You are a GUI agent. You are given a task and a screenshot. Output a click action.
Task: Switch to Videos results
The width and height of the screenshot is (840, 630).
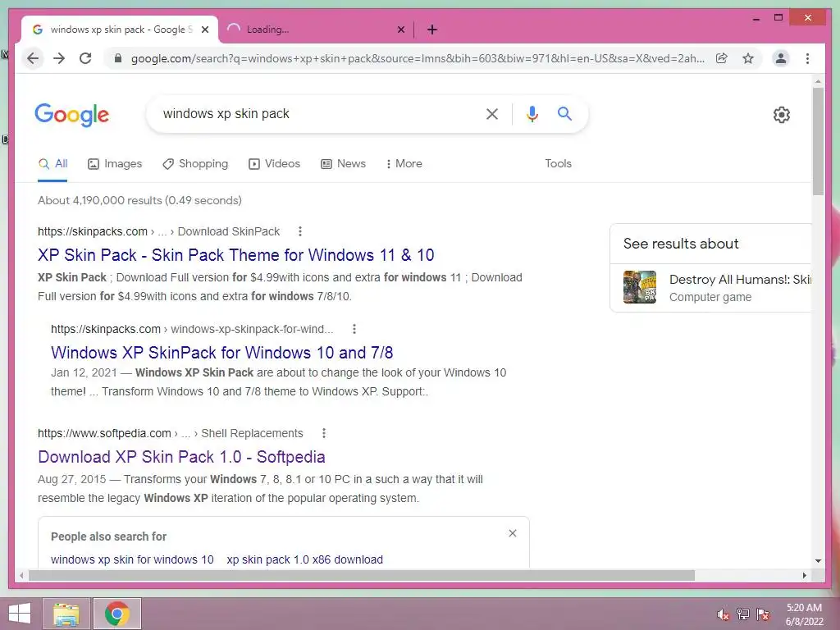pyautogui.click(x=274, y=164)
